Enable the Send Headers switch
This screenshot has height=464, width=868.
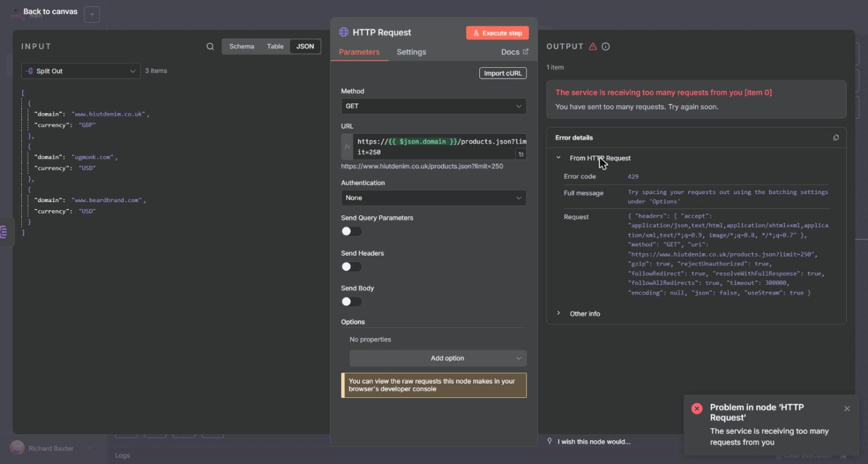351,266
